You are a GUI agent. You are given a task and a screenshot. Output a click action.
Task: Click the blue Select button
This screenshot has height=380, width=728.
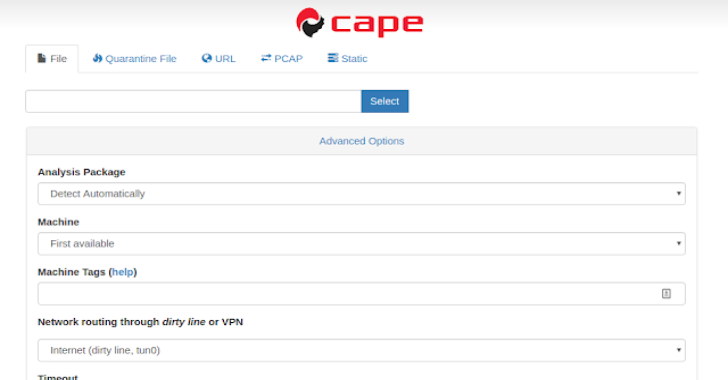(385, 101)
